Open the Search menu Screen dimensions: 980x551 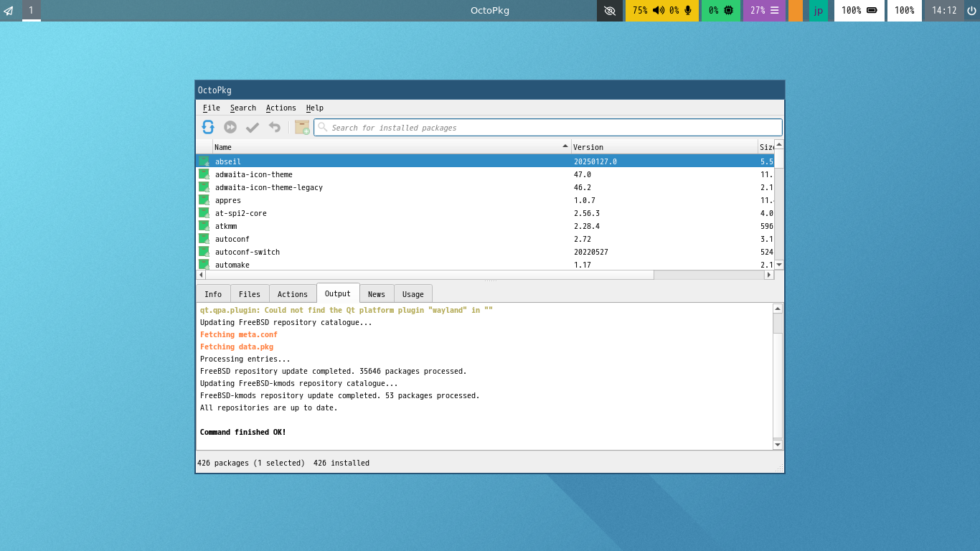click(242, 108)
